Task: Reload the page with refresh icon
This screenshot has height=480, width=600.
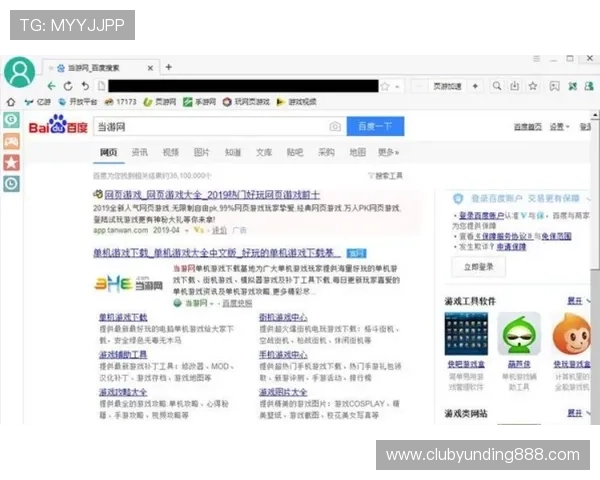Action: point(68,86)
